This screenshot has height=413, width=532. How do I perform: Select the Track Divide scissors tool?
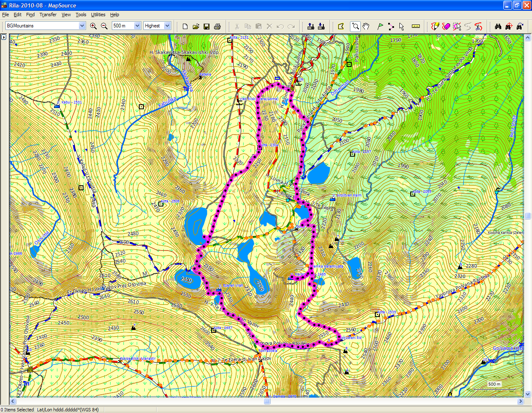point(478,26)
